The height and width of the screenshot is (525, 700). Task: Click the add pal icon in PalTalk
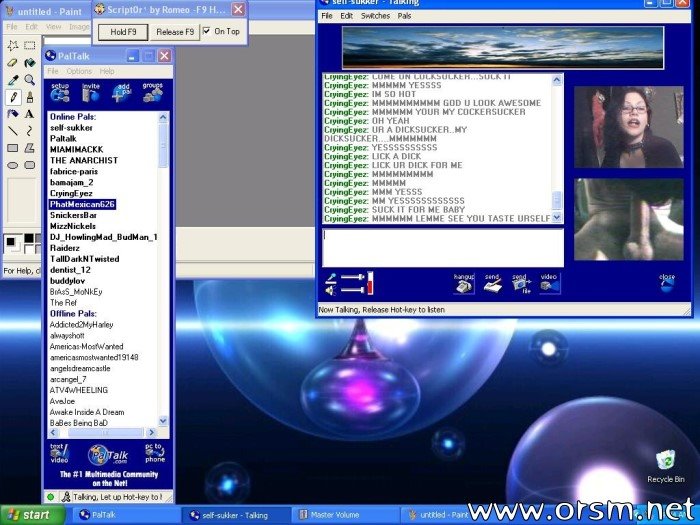121,92
